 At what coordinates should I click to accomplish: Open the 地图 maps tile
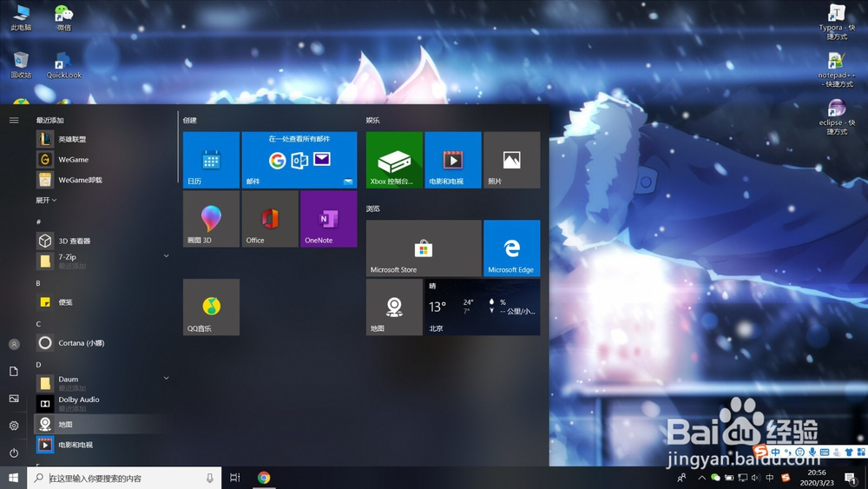tap(394, 307)
